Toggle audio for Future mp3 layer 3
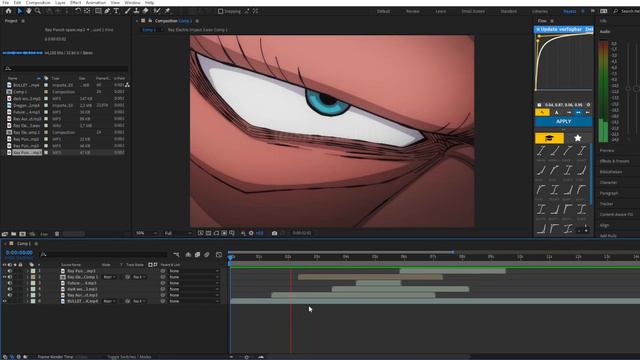This screenshot has width=640, height=360. tap(10, 283)
